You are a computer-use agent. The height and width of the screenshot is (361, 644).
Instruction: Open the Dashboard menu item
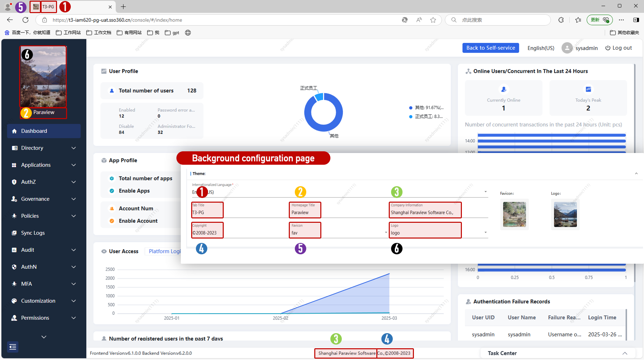44,131
